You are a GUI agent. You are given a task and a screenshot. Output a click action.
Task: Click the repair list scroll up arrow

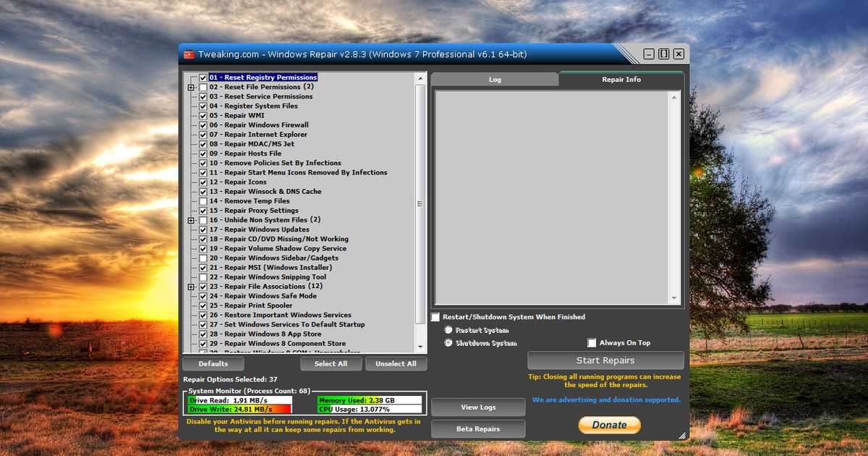pos(420,77)
